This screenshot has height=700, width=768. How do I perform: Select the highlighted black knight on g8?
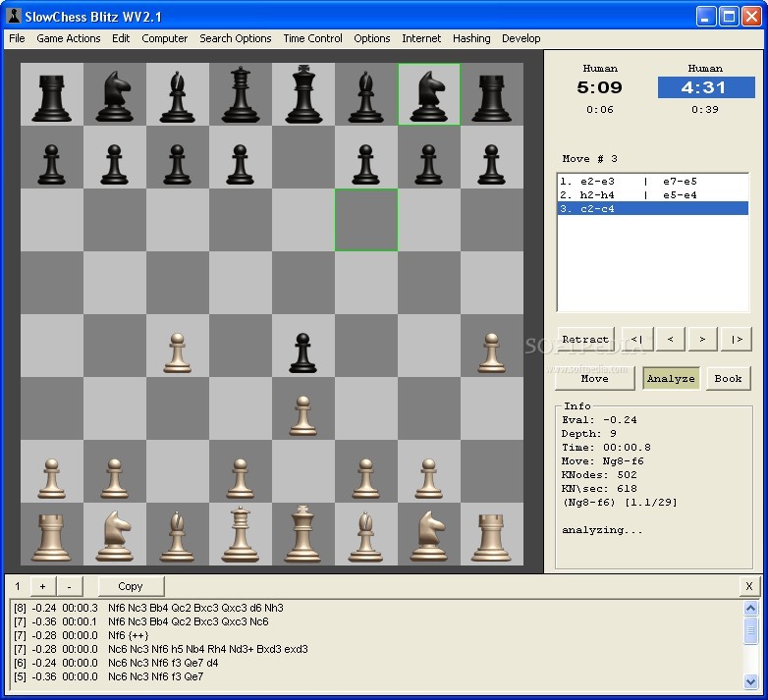tap(428, 96)
